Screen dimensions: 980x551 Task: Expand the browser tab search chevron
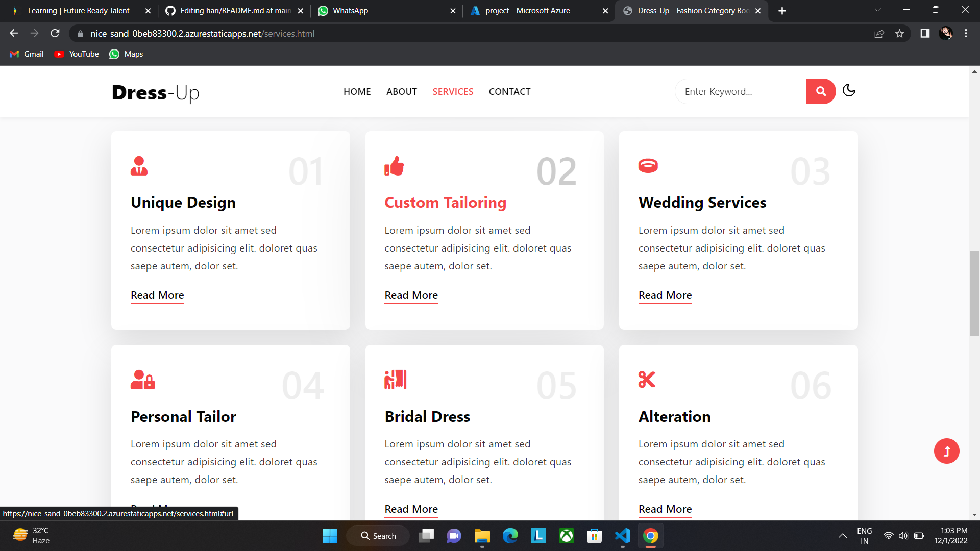pos(877,10)
